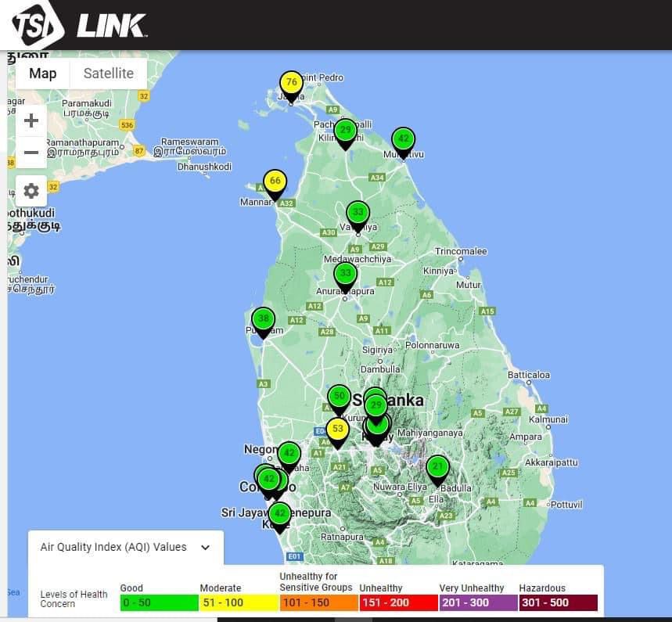672x622 pixels.
Task: Open map settings gear icon
Action: [x=31, y=191]
